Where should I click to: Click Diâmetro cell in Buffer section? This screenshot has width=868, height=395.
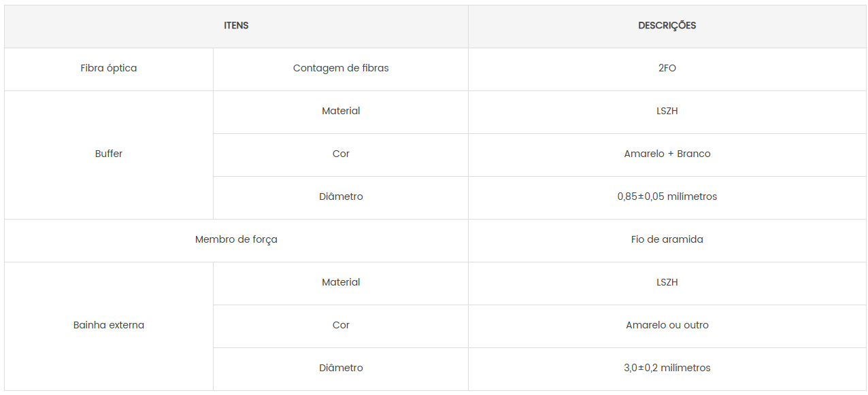pos(341,197)
